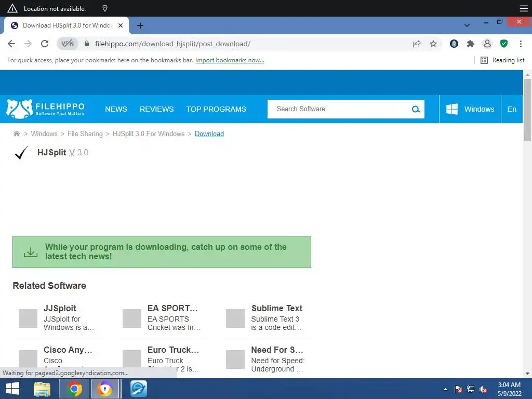Open the Reading list panel
This screenshot has height=399, width=532.
point(502,60)
